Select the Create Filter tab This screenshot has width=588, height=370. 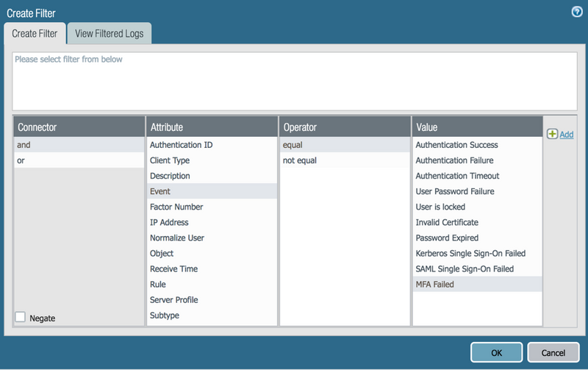[x=35, y=33]
